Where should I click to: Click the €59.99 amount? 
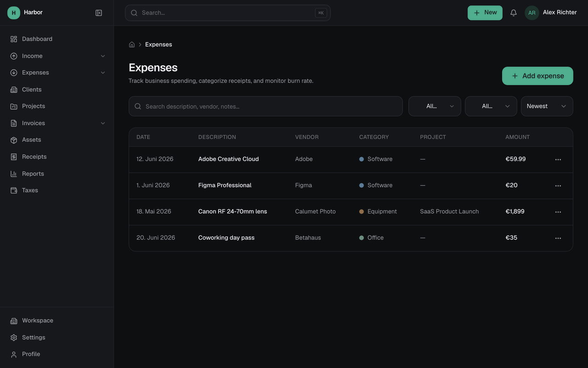coord(515,159)
